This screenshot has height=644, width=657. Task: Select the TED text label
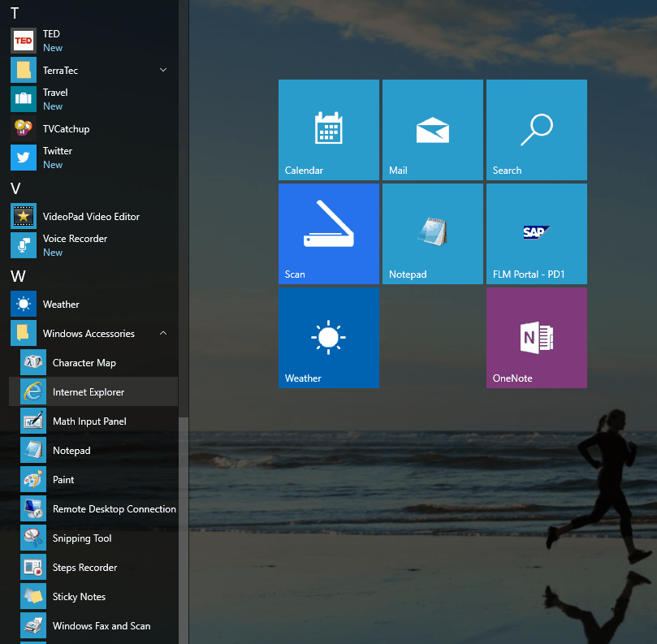[51, 34]
